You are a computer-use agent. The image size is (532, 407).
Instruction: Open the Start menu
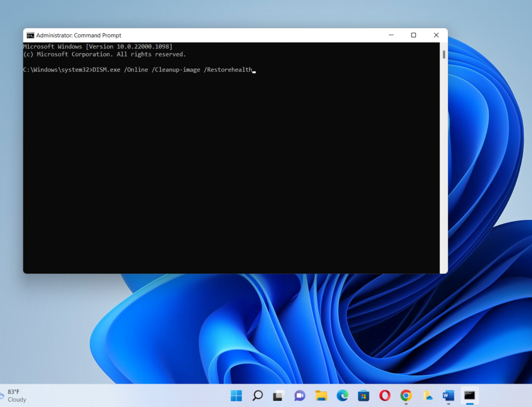click(236, 396)
